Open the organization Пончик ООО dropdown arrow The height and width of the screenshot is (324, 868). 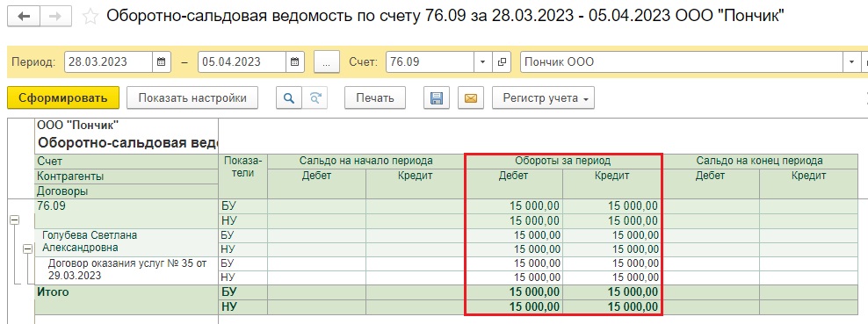[851, 62]
